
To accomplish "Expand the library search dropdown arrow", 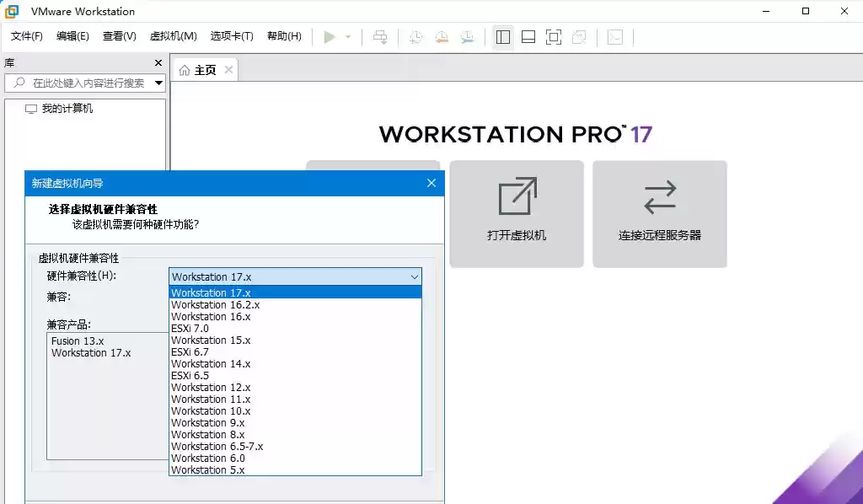I will pos(158,83).
